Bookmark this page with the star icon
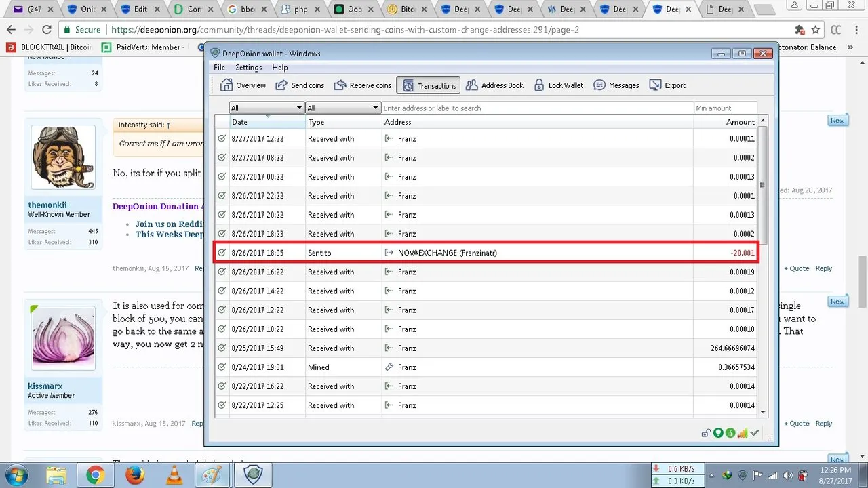The image size is (868, 488). (816, 30)
